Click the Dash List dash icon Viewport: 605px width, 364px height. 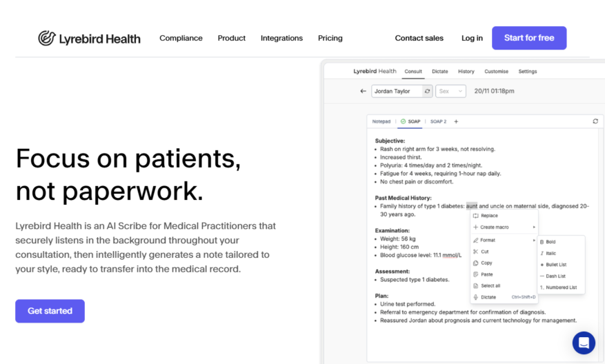click(542, 276)
